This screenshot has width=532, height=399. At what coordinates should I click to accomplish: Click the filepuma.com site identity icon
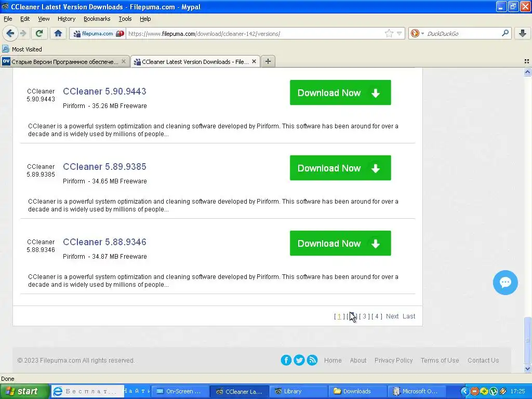94,34
